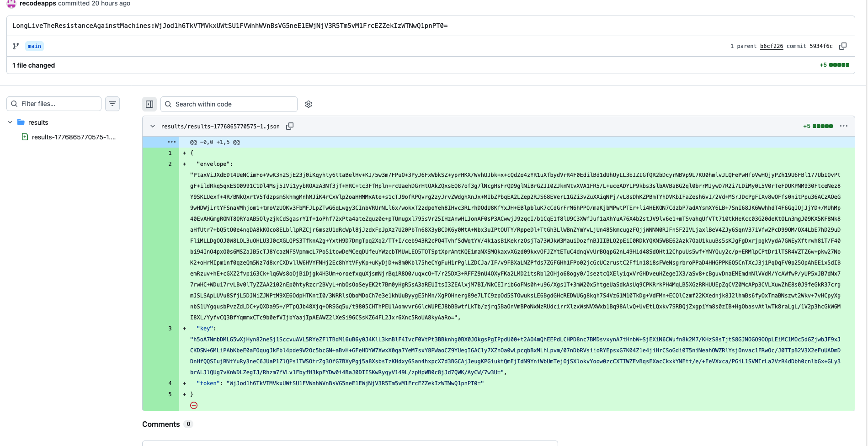868x446 pixels.
Task: Expand hidden lines in diff hunk header
Action: point(172,142)
